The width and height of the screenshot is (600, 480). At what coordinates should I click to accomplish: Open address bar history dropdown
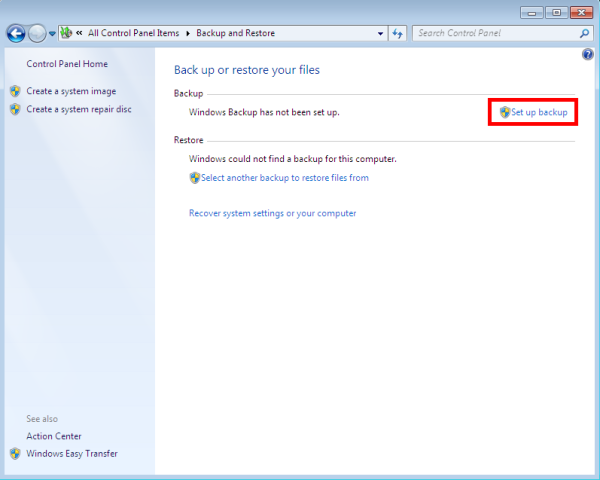pyautogui.click(x=380, y=33)
